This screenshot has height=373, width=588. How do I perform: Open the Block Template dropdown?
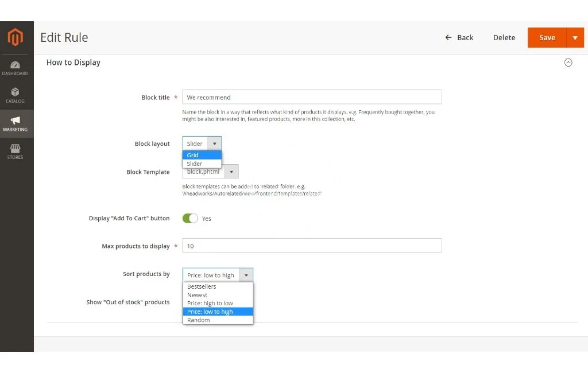231,172
